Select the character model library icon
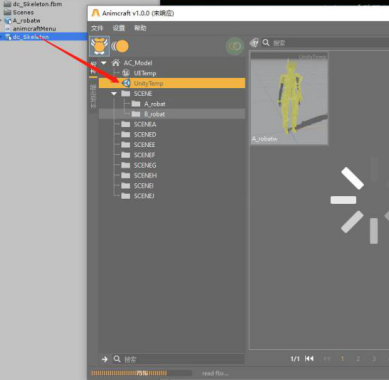This screenshot has width=389, height=380. coord(99,46)
